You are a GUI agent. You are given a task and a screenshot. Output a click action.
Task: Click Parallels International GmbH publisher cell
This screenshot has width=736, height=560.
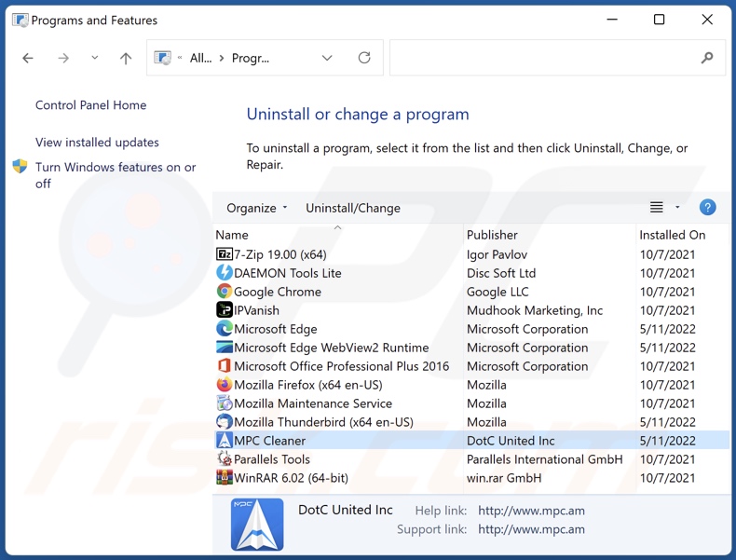point(544,459)
